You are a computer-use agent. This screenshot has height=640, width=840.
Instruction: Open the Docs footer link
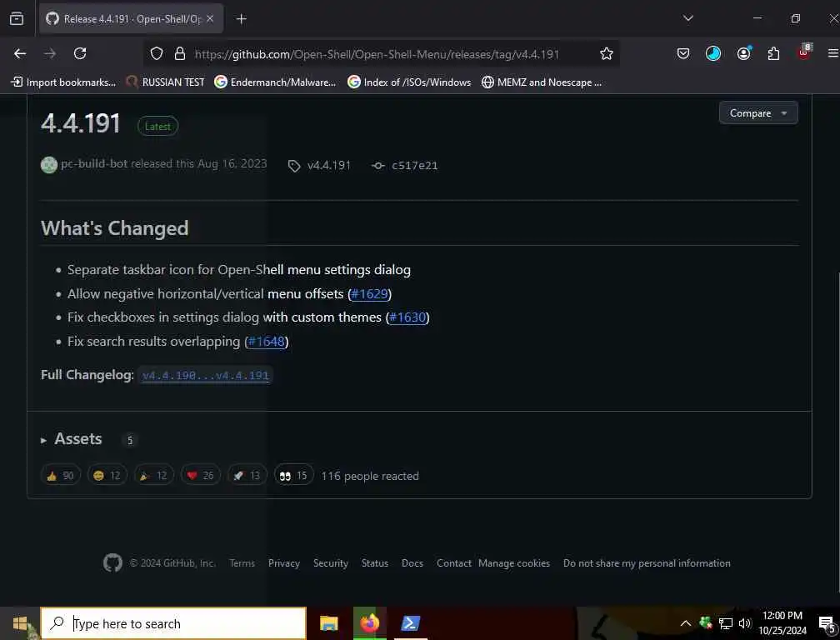pyautogui.click(x=412, y=563)
